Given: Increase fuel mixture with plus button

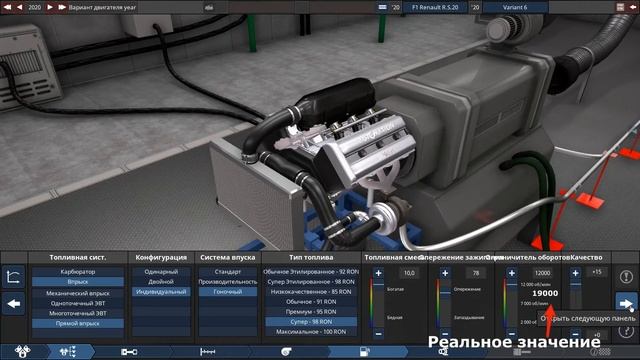Looking at the screenshot, I should [x=378, y=273].
